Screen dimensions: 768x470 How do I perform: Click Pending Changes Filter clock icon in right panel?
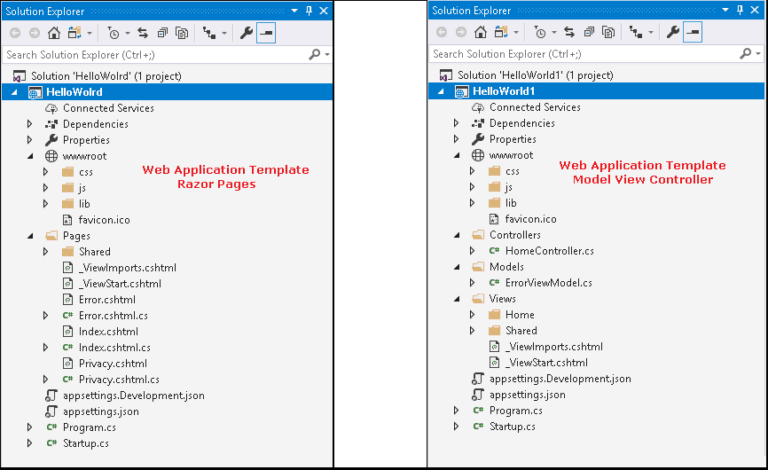pos(539,33)
